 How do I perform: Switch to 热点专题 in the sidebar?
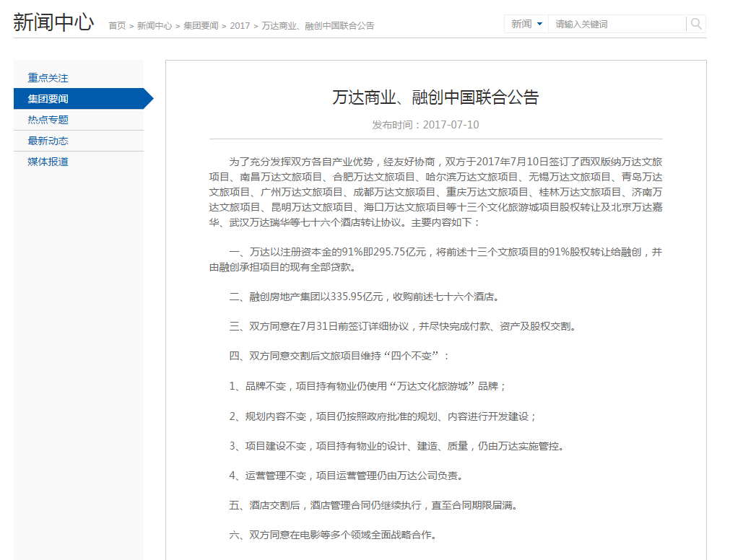click(x=48, y=120)
